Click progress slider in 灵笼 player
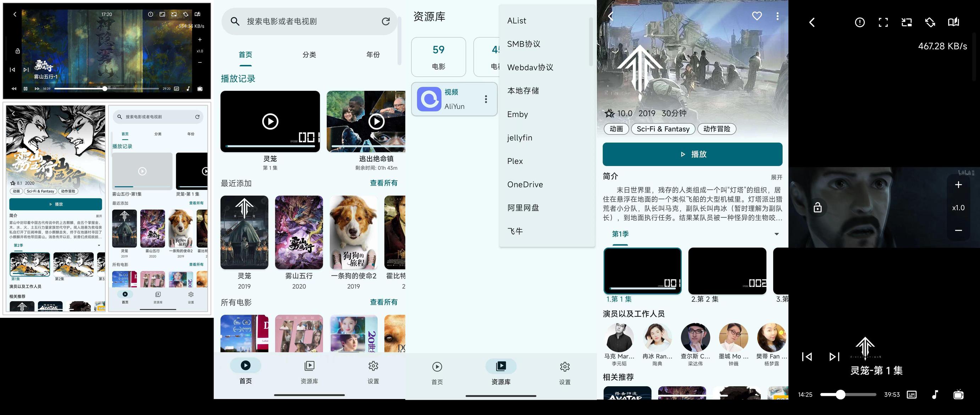This screenshot has height=415, width=980. [848, 395]
